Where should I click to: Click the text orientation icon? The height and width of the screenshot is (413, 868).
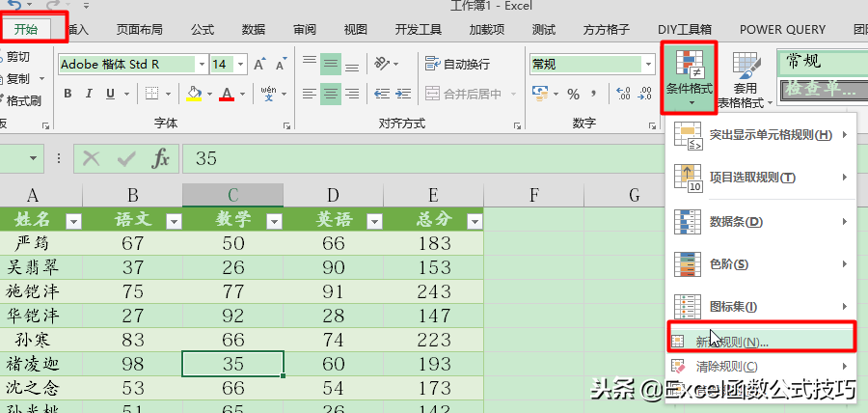click(382, 64)
